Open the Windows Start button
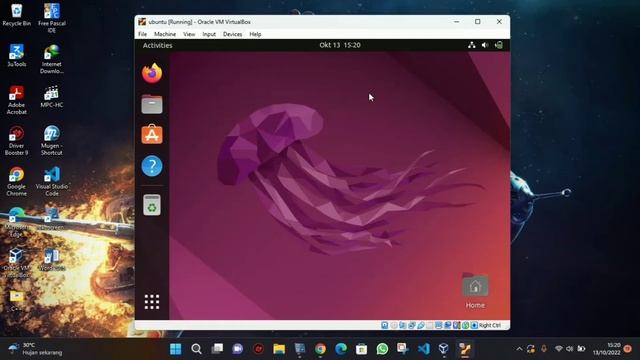This screenshot has height=360, width=640. tap(176, 349)
